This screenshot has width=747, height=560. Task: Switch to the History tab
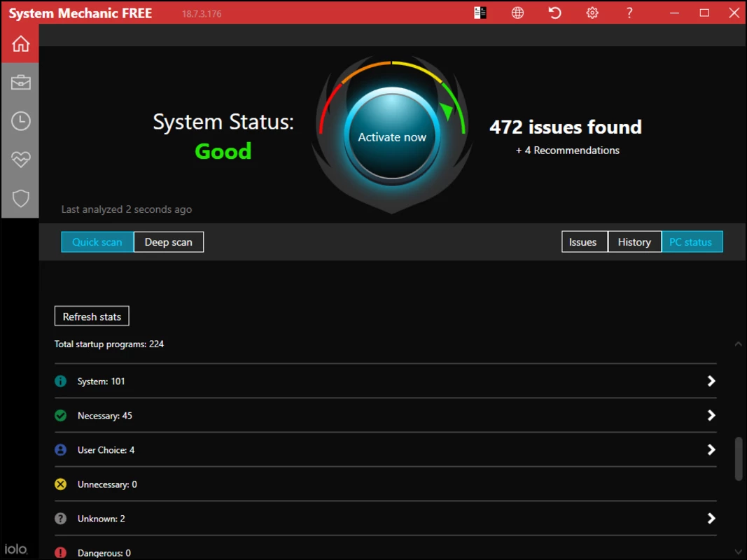pyautogui.click(x=634, y=242)
